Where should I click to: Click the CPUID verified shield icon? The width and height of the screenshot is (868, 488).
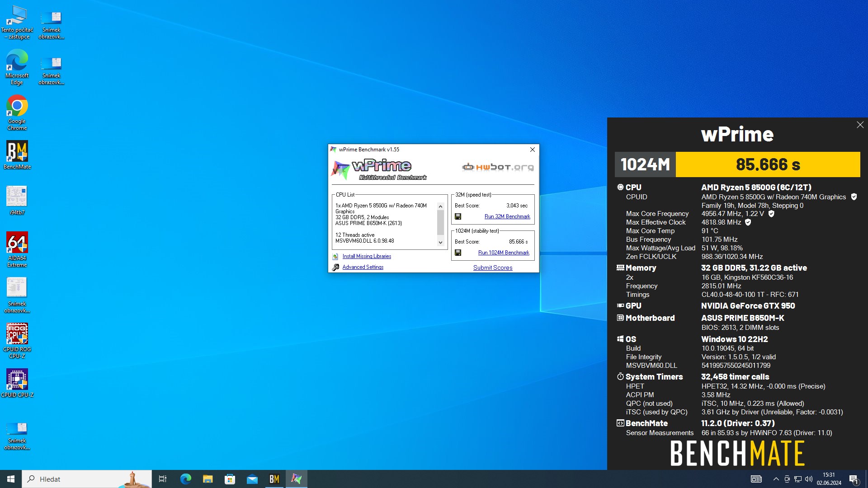pos(854,197)
